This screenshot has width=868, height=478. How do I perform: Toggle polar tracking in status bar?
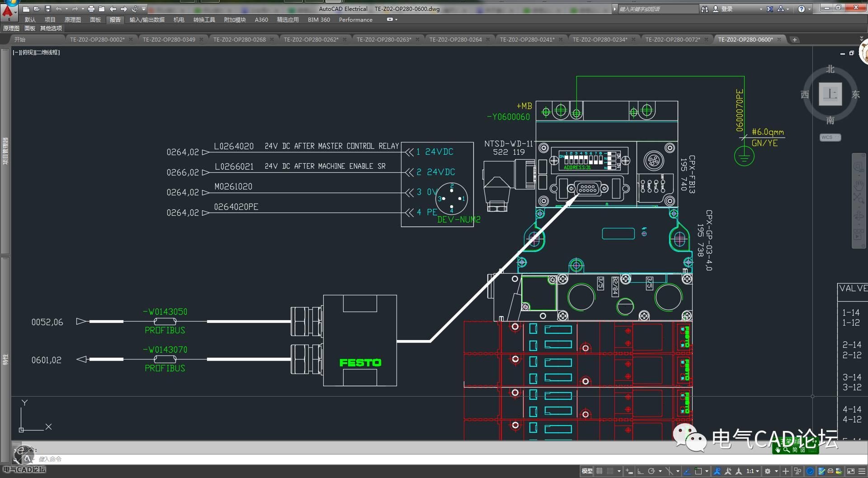[x=651, y=471]
